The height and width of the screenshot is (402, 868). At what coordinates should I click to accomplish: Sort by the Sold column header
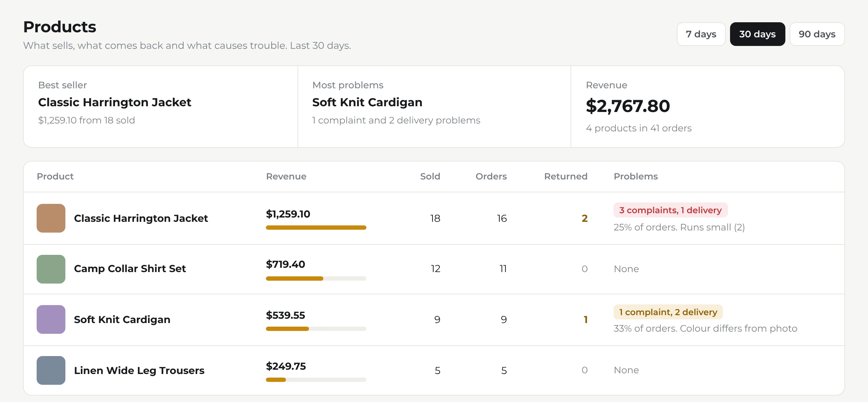point(430,176)
